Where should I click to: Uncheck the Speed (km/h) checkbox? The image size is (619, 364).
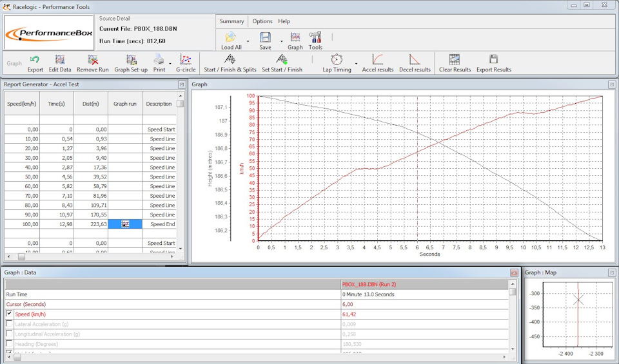[9, 314]
